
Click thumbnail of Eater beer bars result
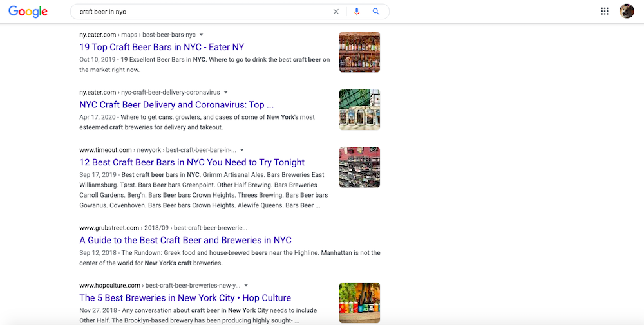pyautogui.click(x=359, y=52)
